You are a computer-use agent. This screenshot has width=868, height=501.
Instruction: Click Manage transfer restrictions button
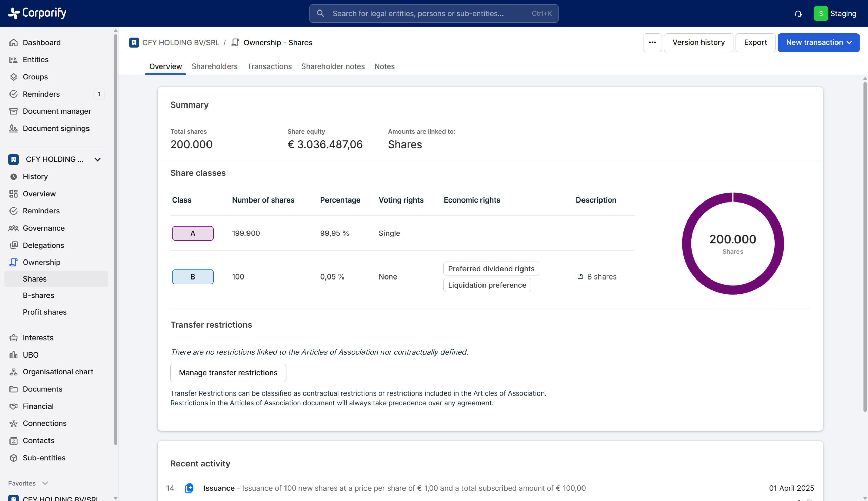[228, 373]
